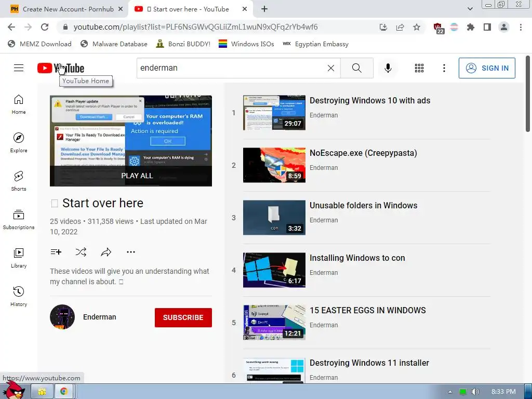
Task: Start voice search with microphone
Action: (x=388, y=68)
